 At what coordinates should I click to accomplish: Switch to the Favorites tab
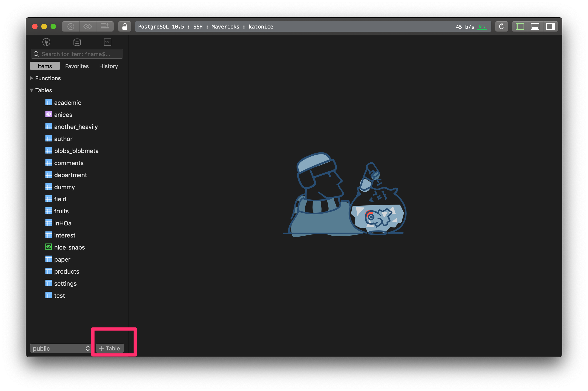[77, 66]
